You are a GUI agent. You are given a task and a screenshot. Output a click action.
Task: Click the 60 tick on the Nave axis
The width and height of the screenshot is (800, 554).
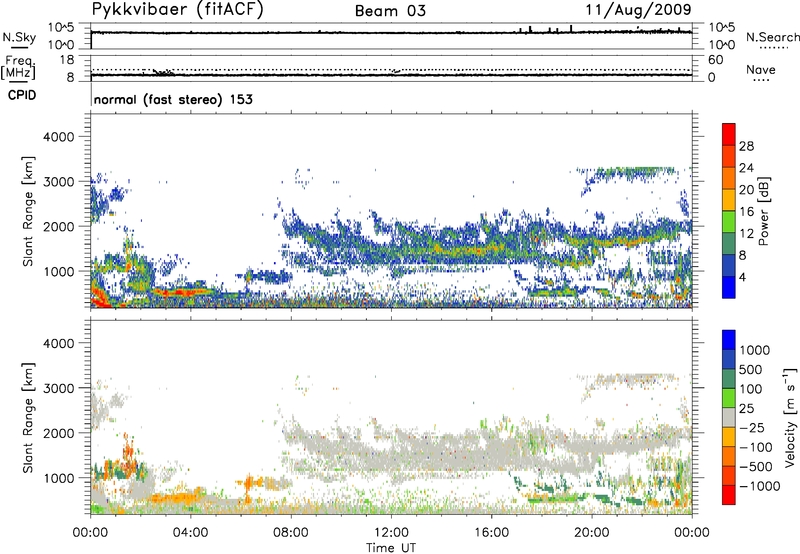pos(715,60)
